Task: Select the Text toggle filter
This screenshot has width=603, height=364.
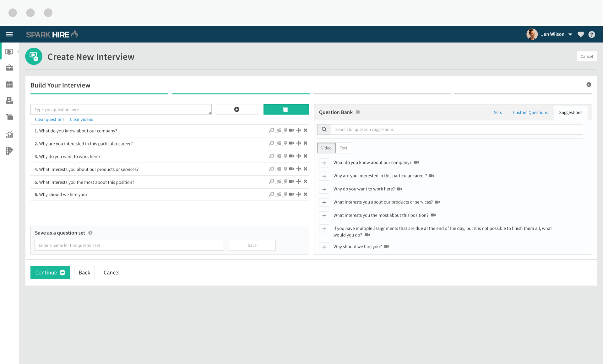Action: 343,148
